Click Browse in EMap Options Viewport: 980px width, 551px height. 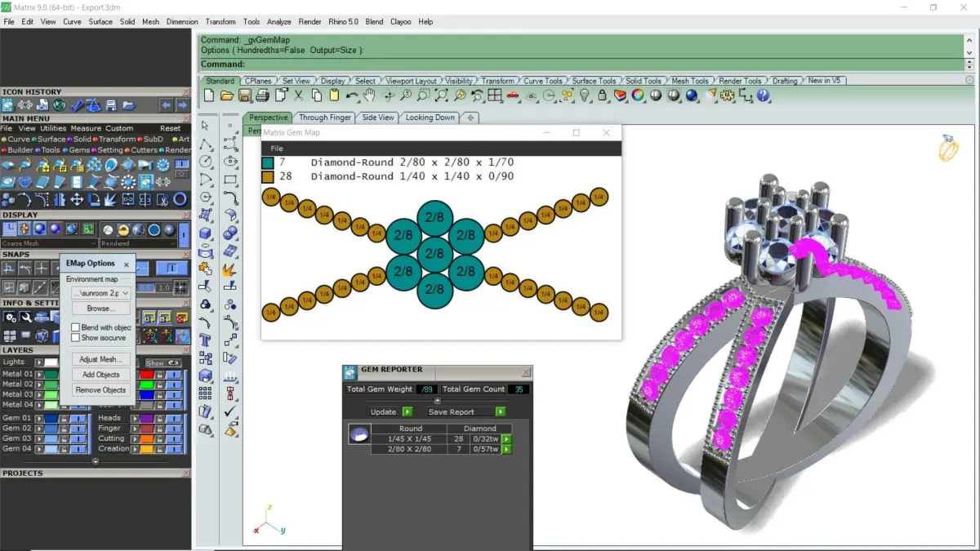point(100,309)
